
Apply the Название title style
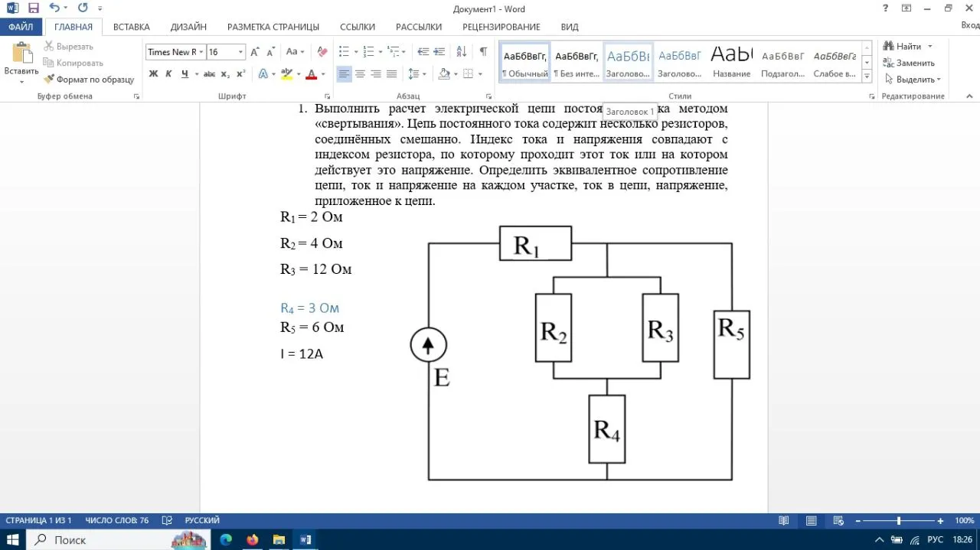click(731, 61)
